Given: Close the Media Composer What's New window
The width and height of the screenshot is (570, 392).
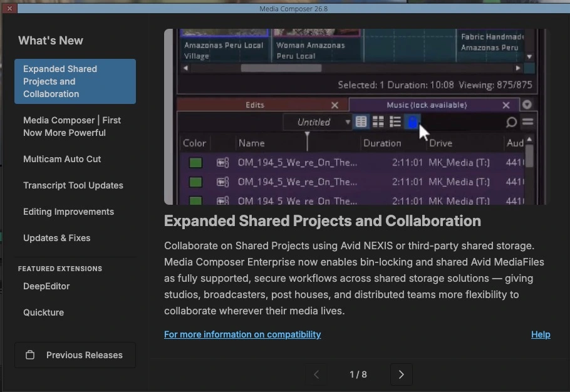Looking at the screenshot, I should pyautogui.click(x=9, y=8).
